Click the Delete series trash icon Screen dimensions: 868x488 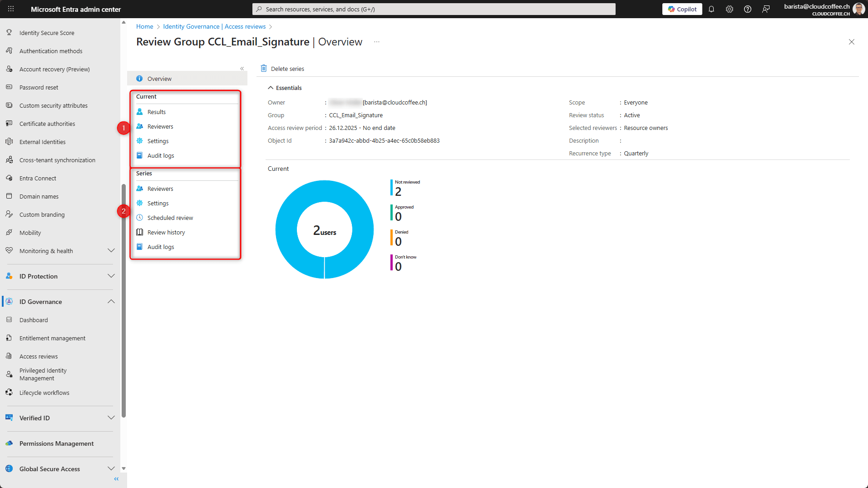[264, 69]
